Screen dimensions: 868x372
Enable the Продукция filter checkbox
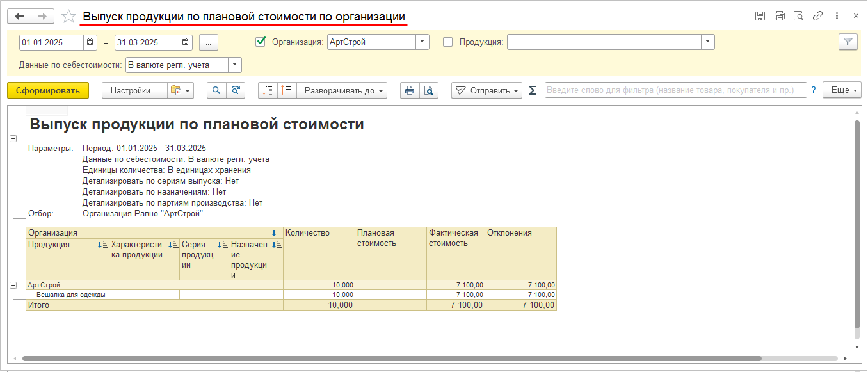click(448, 42)
